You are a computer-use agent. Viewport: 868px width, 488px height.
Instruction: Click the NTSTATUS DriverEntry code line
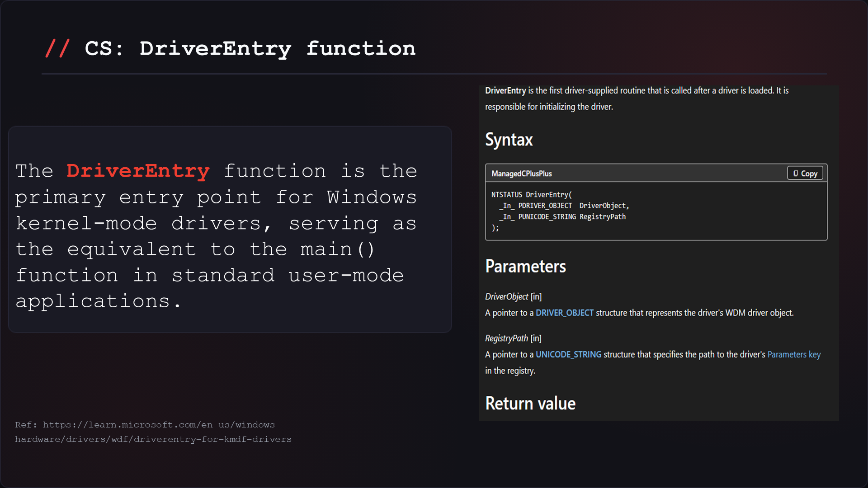point(532,195)
